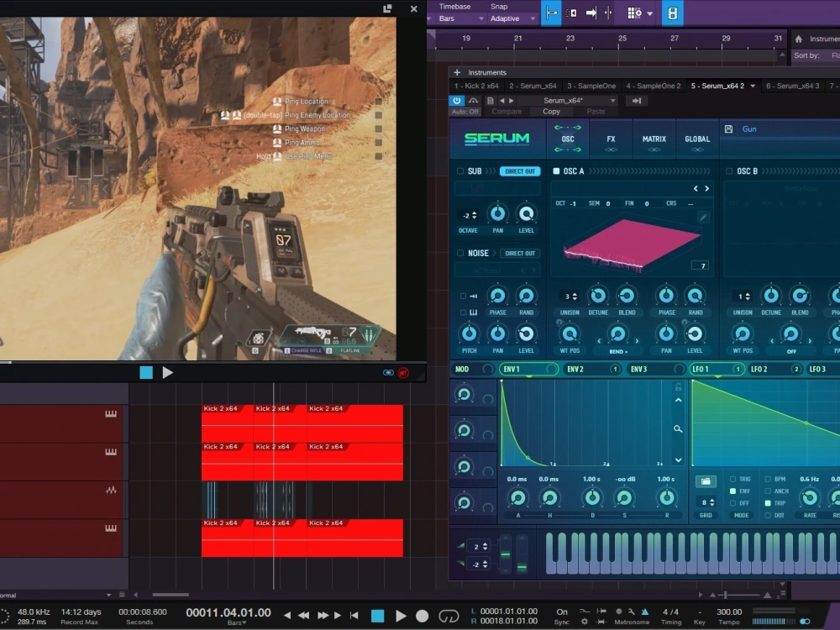Disable the OSC A checkbox
The width and height of the screenshot is (840, 630).
(556, 171)
